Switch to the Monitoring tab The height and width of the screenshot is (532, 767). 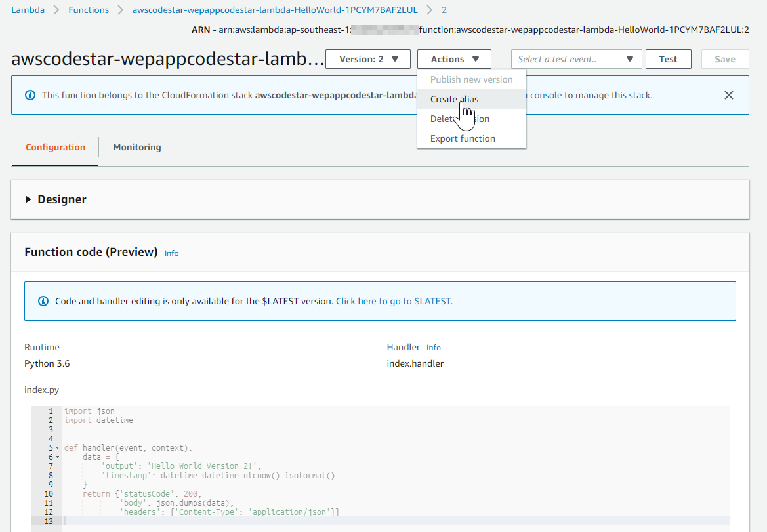[137, 147]
